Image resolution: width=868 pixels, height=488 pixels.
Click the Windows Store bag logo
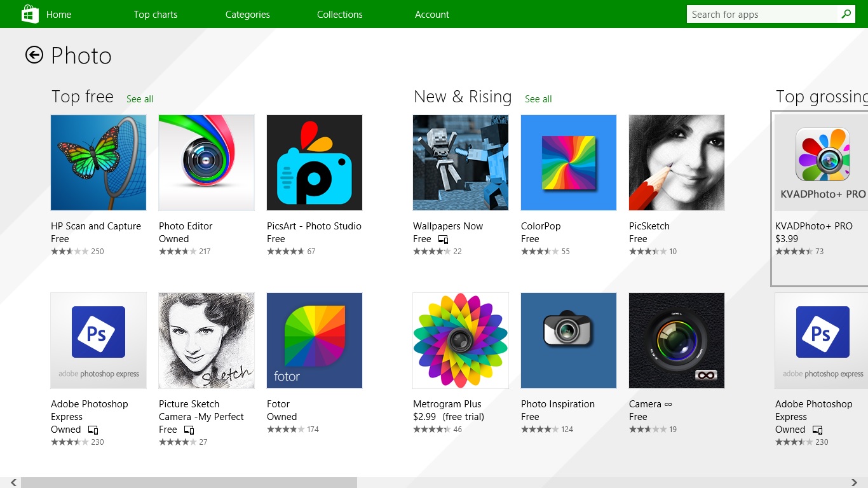[x=30, y=14]
